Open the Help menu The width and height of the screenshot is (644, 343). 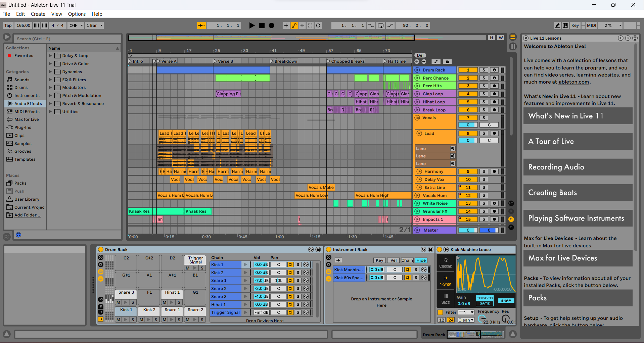pos(97,14)
